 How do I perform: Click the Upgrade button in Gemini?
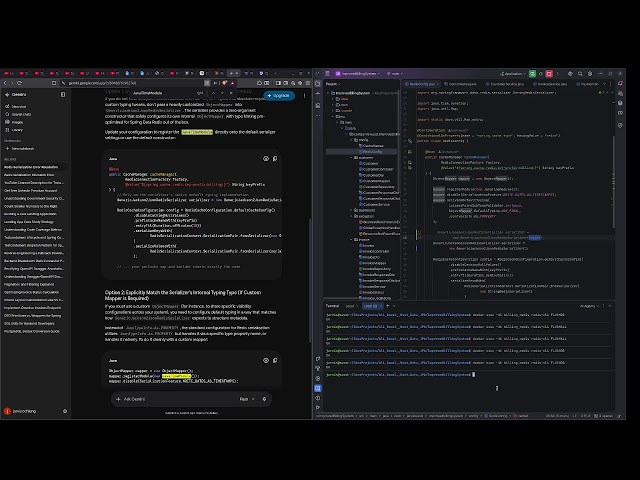tap(279, 96)
